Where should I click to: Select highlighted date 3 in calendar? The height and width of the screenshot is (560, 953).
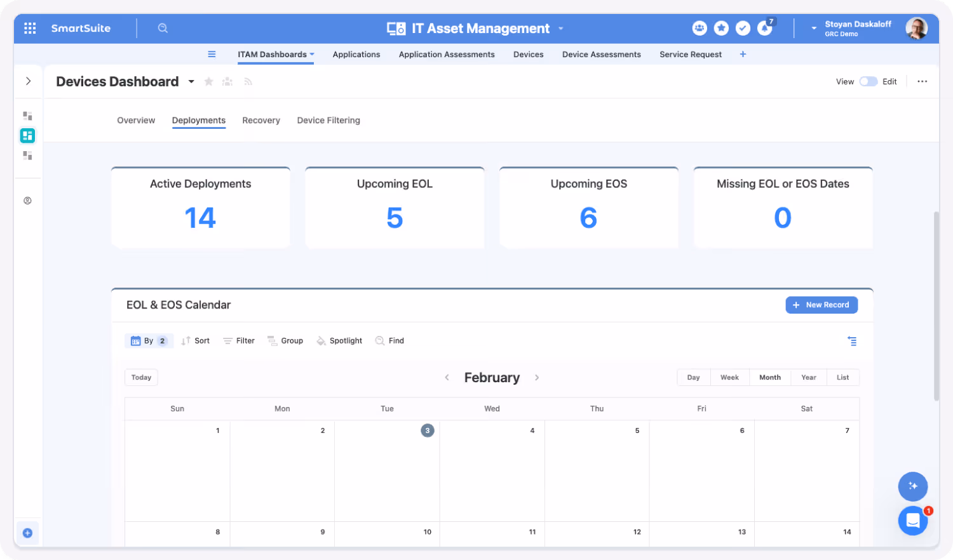point(428,430)
